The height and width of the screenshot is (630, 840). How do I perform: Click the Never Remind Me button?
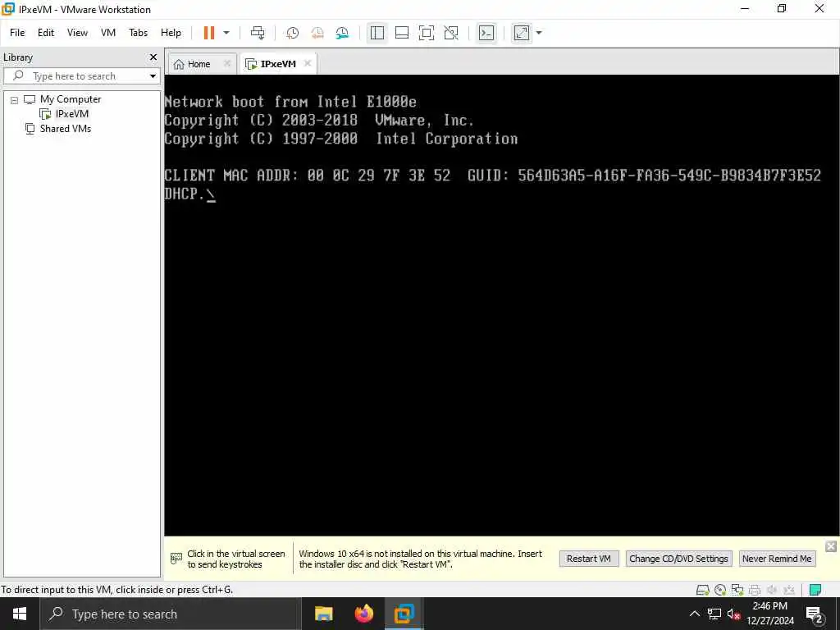pos(777,559)
